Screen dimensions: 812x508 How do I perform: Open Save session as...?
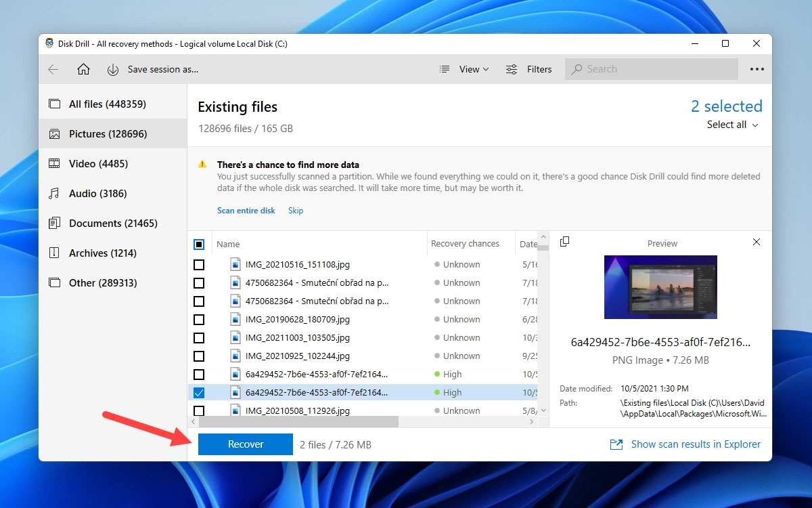click(163, 69)
